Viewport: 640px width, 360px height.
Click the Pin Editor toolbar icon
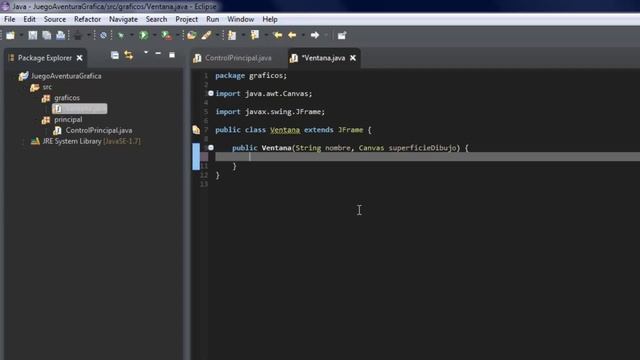pos(342,36)
